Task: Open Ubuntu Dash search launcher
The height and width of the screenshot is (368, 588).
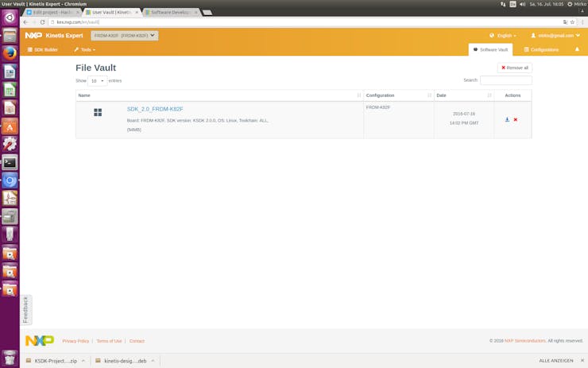Action: [10, 17]
